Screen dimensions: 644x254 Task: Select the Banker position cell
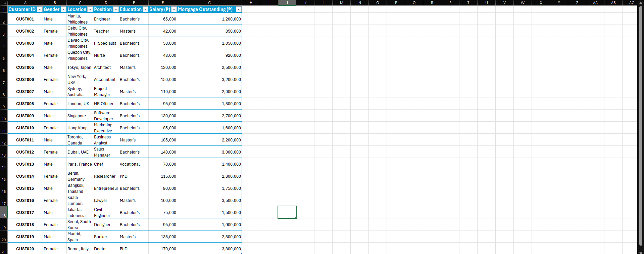tap(106, 237)
